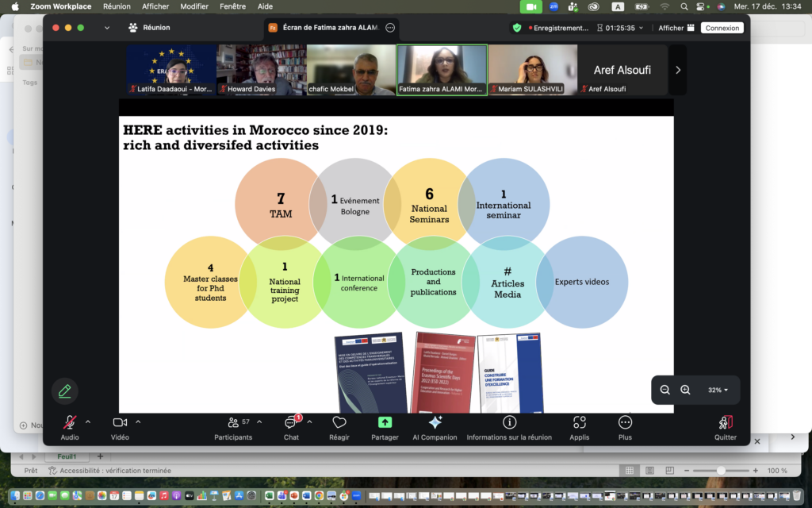Click the green annotation pencil button
The height and width of the screenshot is (508, 812).
point(65,391)
